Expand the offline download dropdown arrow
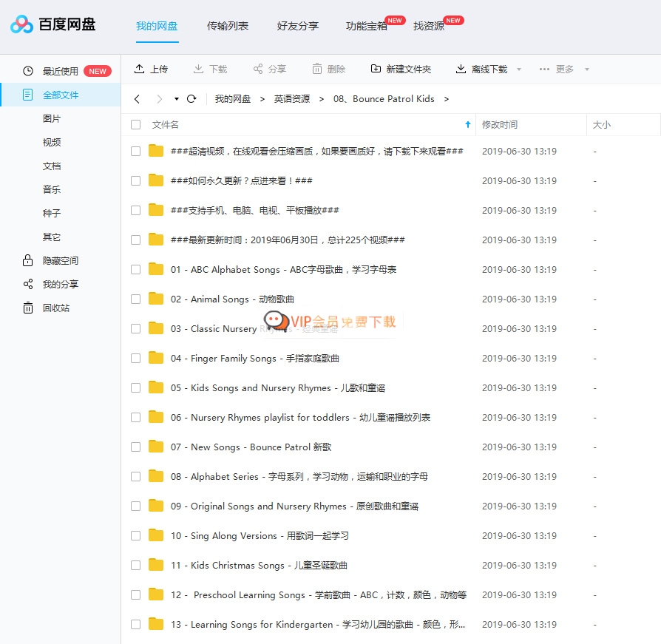 [x=518, y=70]
